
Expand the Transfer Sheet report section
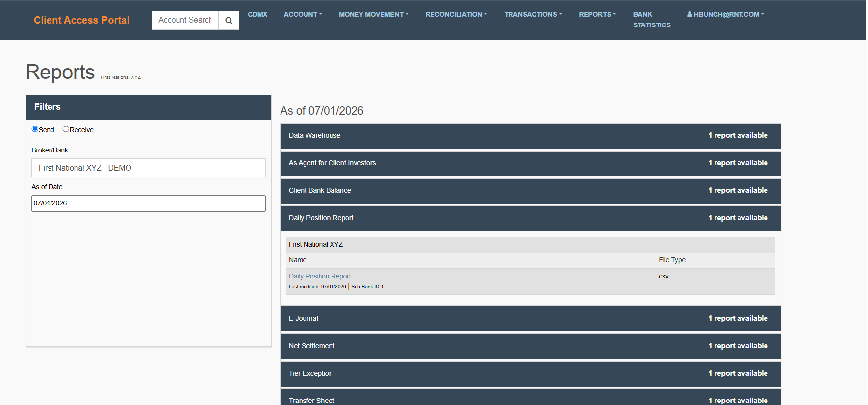(530, 398)
